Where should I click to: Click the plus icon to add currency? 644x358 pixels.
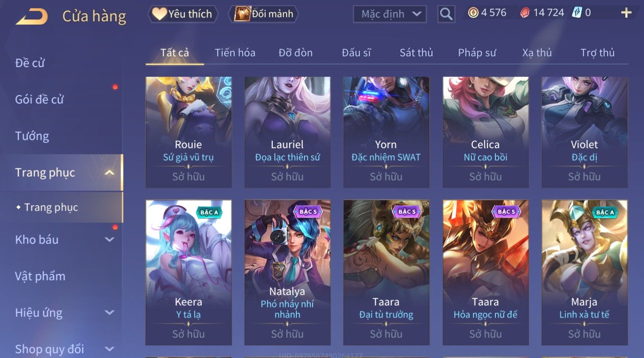tap(626, 13)
